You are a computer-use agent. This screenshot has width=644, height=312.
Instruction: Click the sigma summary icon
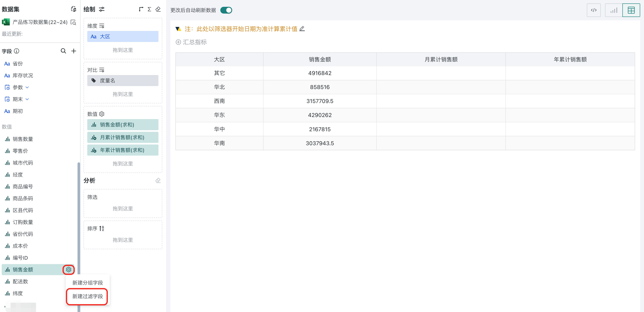click(149, 9)
